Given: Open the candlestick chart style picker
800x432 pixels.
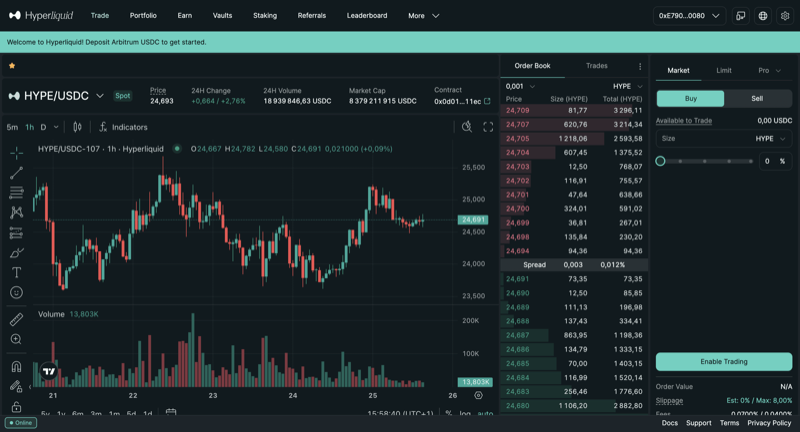Looking at the screenshot, I should coord(77,127).
